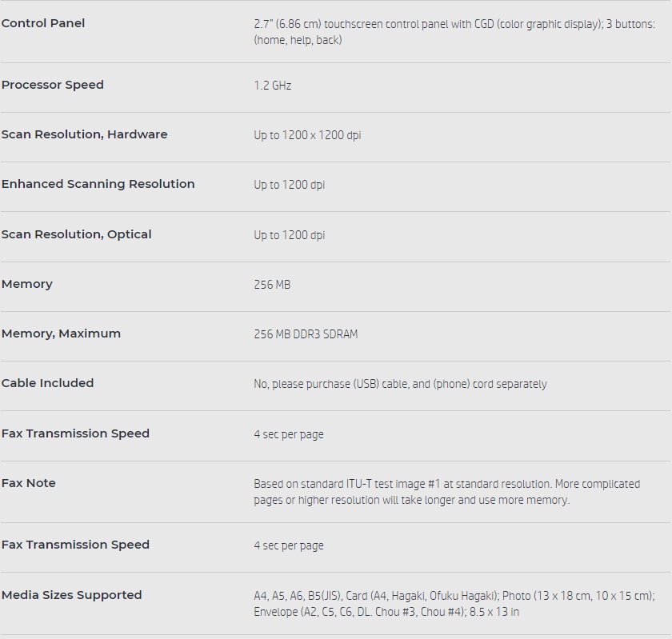This screenshot has height=639, width=672.
Task: Select the Scan Resolution, Optical 1200 dpi value
Action: click(289, 235)
